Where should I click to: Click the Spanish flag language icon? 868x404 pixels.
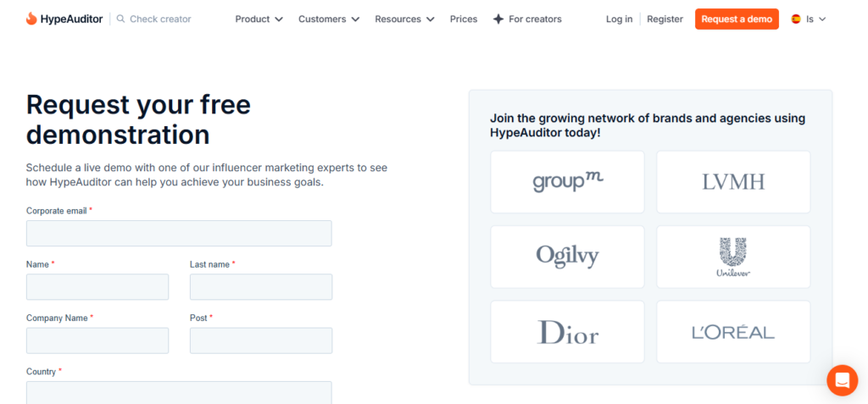point(796,19)
